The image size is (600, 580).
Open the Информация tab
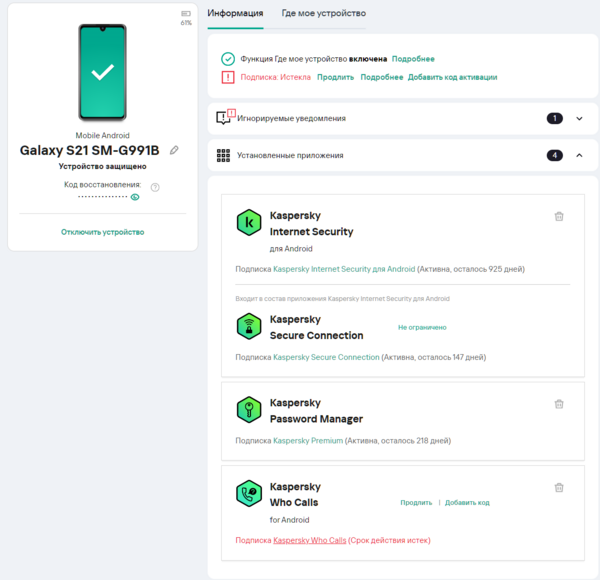coord(235,13)
